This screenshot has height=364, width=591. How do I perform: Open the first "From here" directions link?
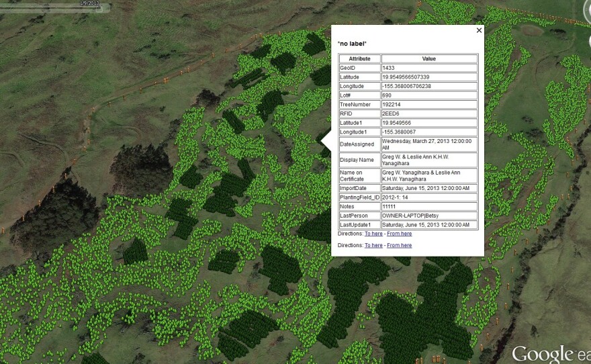tap(400, 234)
